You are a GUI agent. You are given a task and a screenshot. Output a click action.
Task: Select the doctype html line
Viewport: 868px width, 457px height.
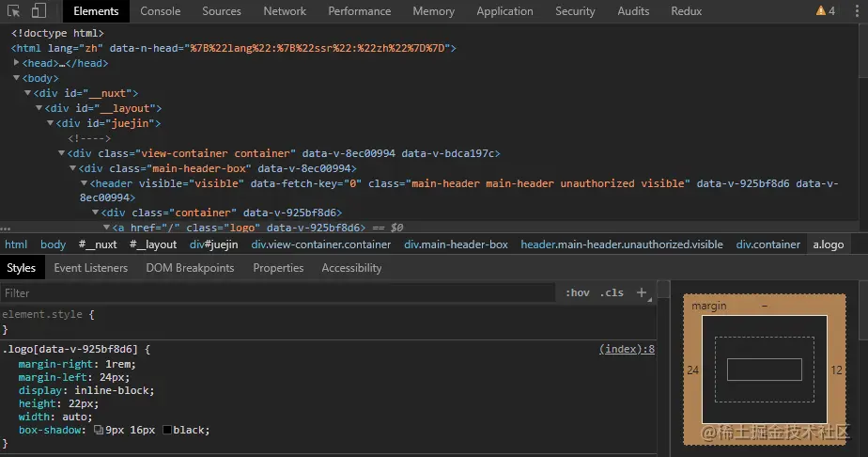point(57,33)
